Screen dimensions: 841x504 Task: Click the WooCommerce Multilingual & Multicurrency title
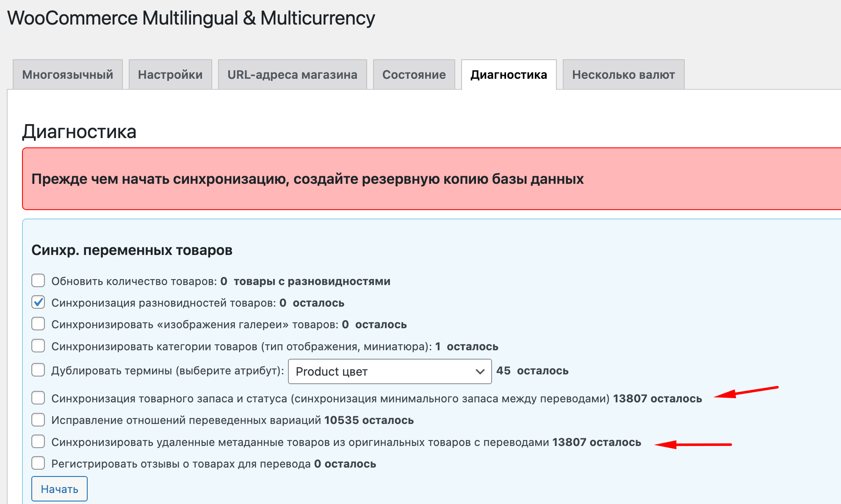(191, 18)
